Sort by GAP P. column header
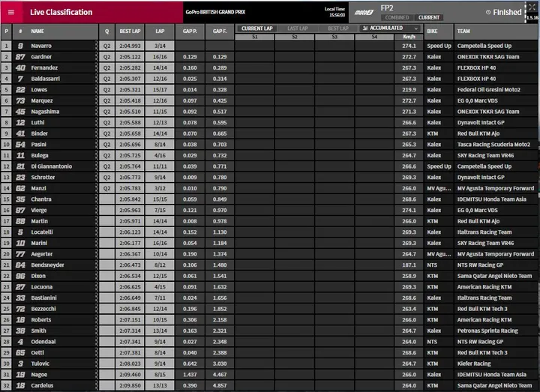Screen dimensions: 540x392 190,31
